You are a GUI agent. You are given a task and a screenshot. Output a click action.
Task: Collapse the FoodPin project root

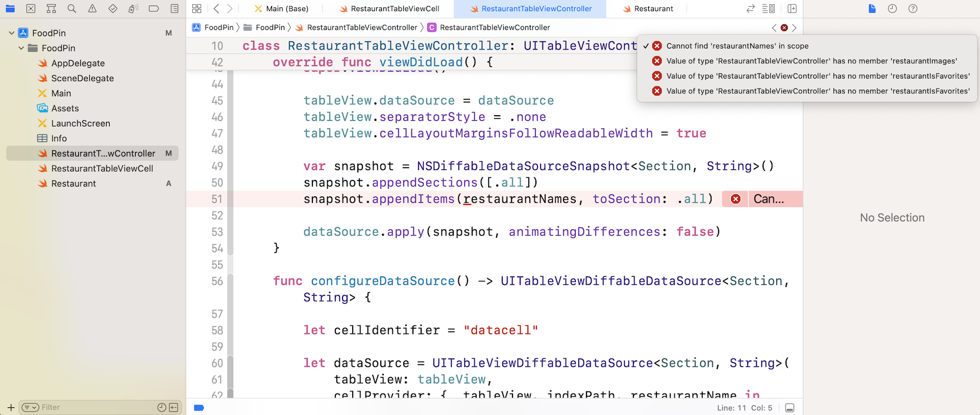pos(12,33)
